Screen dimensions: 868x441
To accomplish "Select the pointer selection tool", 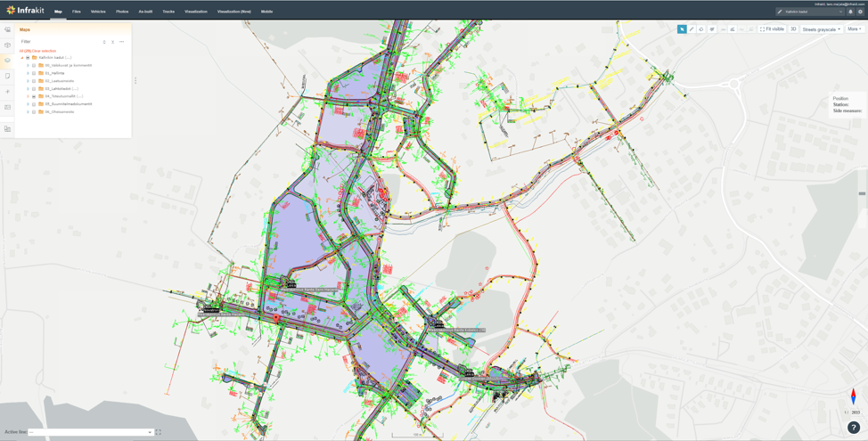I will coord(682,29).
